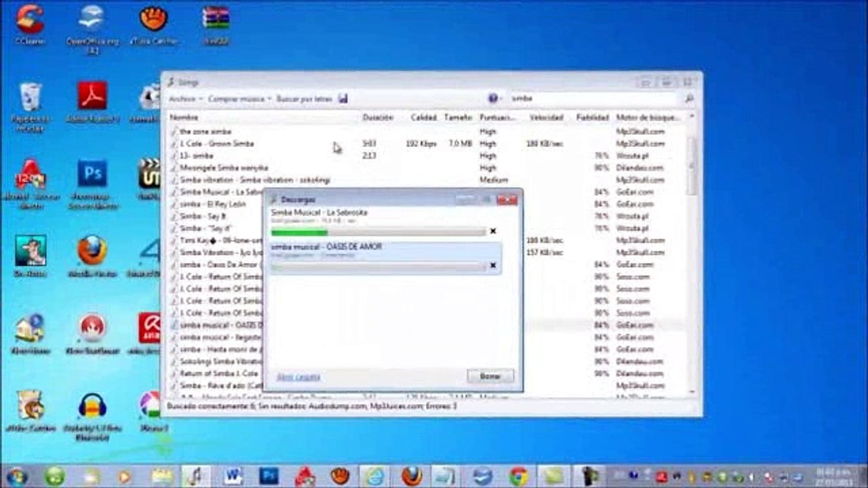Select the result 'simba - Oasis De Amor'
868x488 pixels.
tap(218, 264)
